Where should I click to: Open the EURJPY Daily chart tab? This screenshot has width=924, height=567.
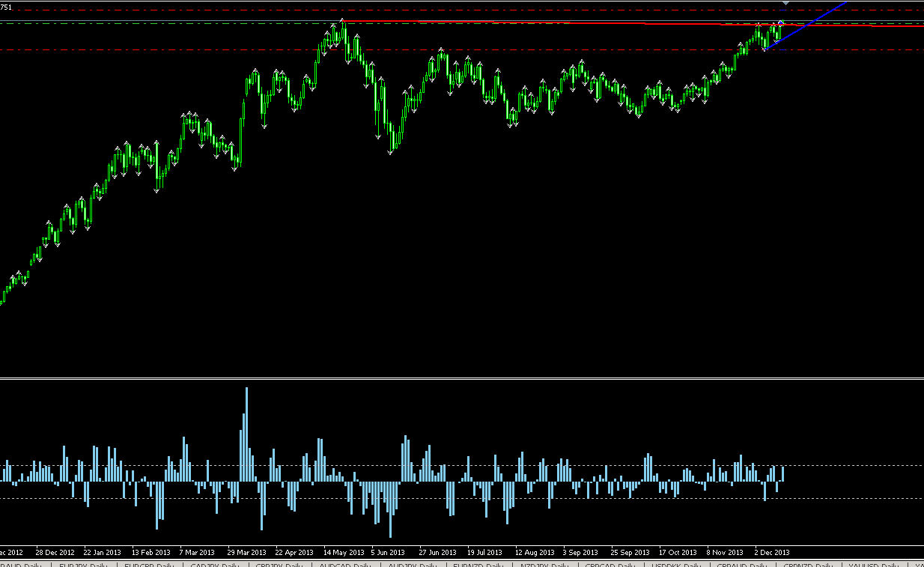pyautogui.click(x=84, y=564)
